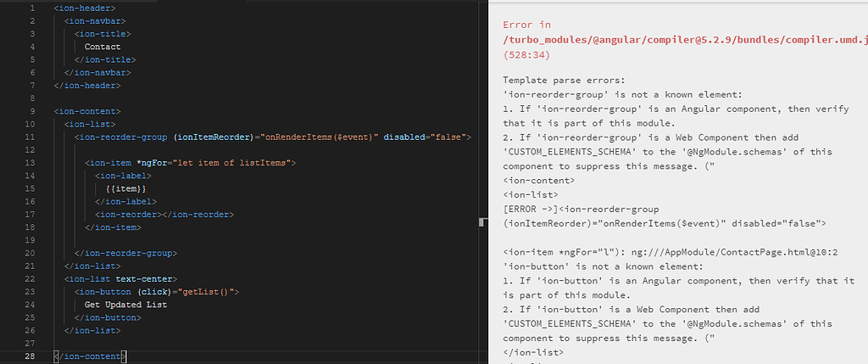Click the closing </ion-item> tag
Viewport: 868px width, 364px height.
tap(114, 227)
